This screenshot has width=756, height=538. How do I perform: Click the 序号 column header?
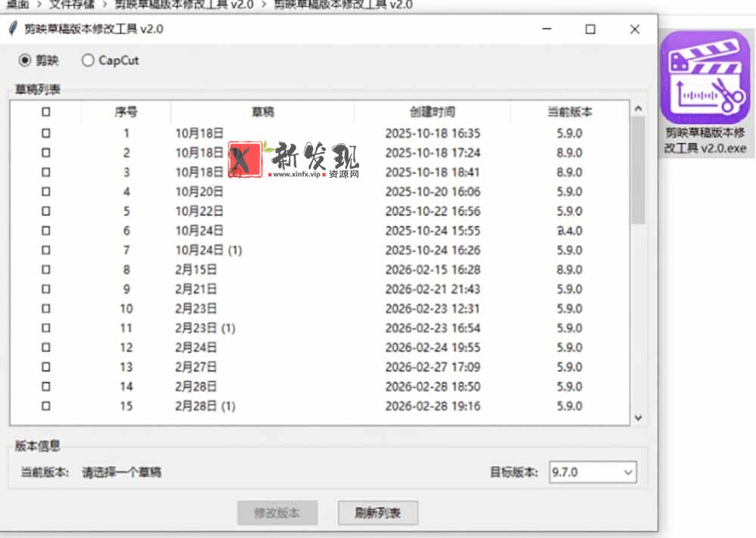coord(126,112)
